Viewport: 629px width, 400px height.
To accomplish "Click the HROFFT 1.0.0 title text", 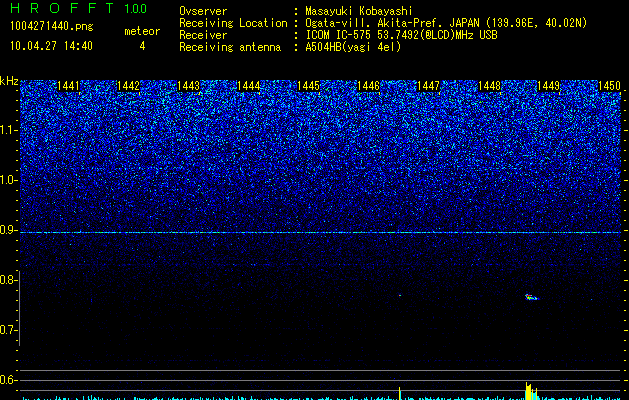I will point(78,8).
